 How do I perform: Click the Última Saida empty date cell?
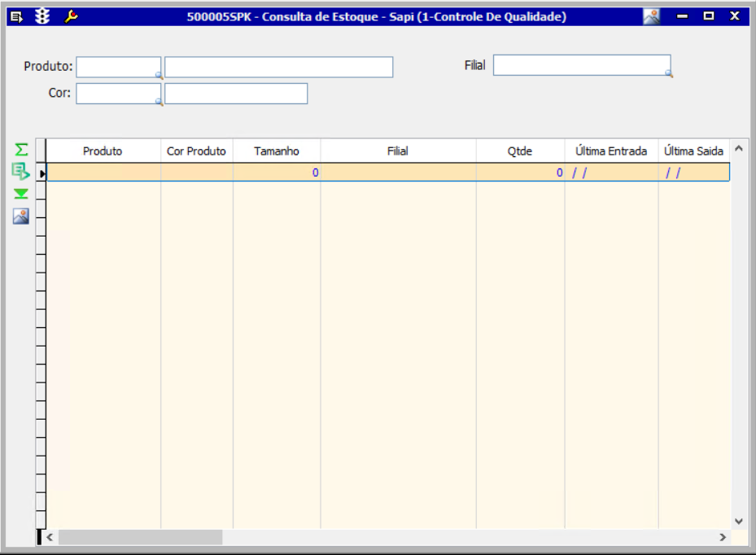coord(694,173)
